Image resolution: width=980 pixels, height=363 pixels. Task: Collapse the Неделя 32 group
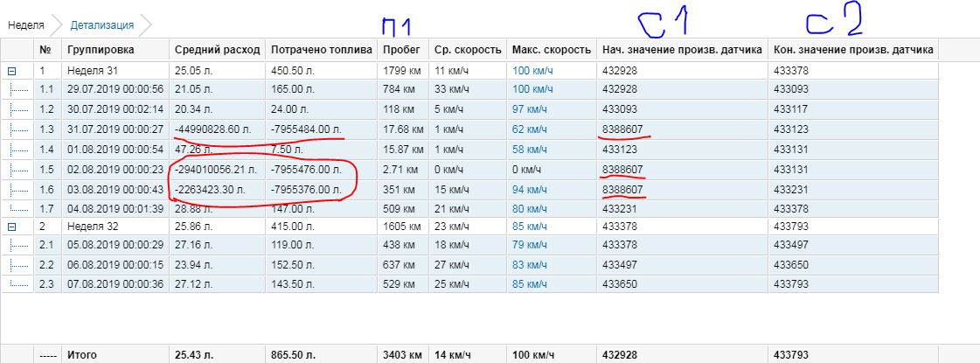point(10,226)
